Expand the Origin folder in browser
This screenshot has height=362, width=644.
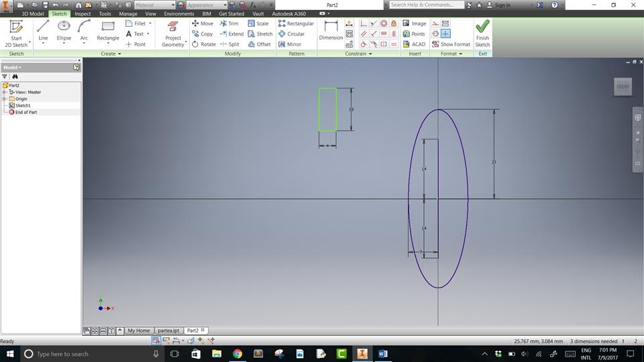pyautogui.click(x=4, y=99)
